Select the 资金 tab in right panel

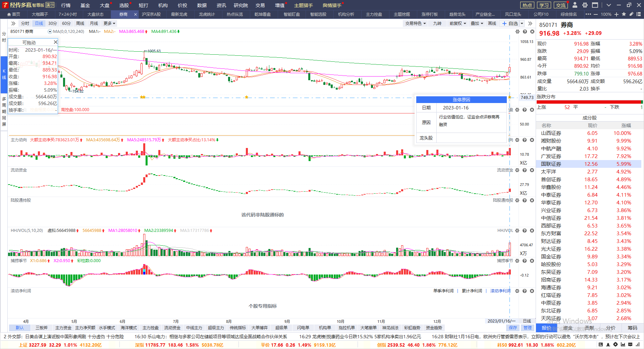(568, 328)
